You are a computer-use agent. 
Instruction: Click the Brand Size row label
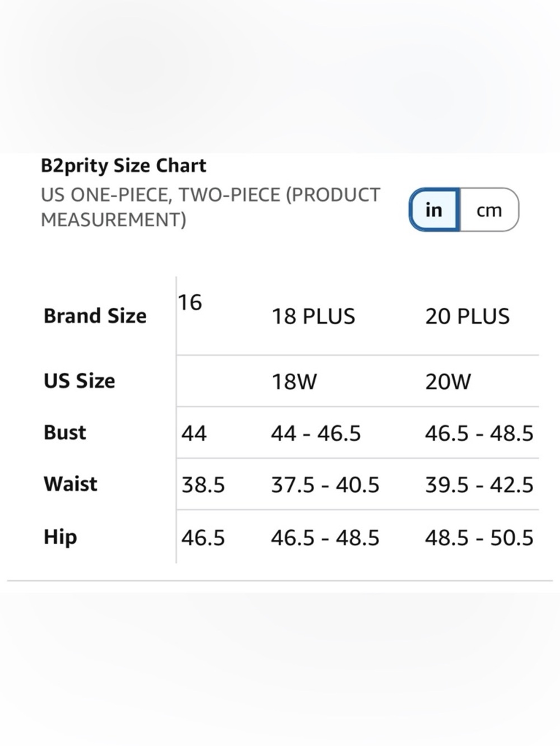(x=95, y=316)
